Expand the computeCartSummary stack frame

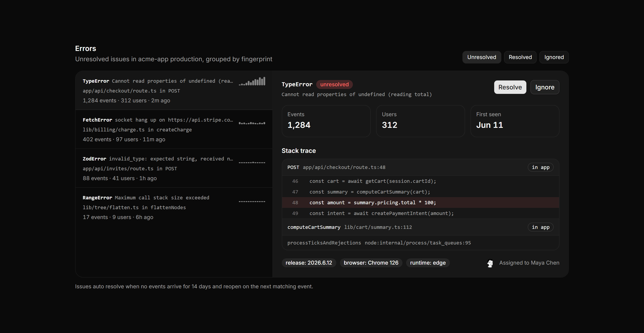point(420,227)
